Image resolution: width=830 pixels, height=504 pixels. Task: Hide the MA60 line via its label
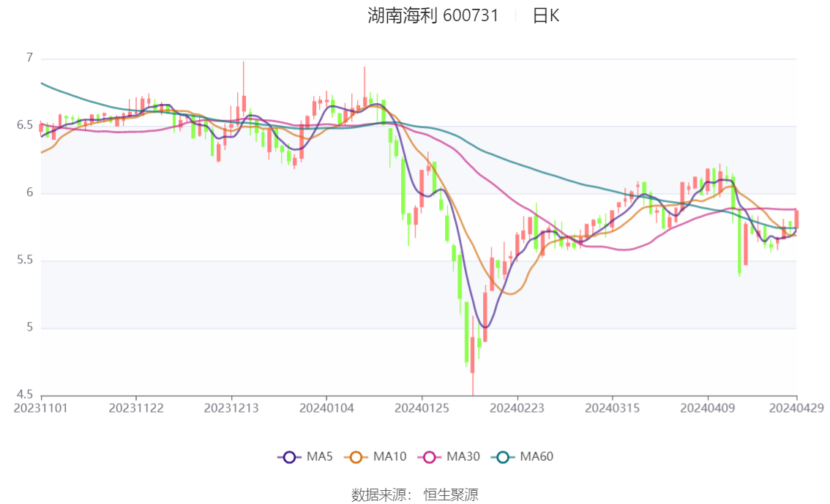pos(536,457)
